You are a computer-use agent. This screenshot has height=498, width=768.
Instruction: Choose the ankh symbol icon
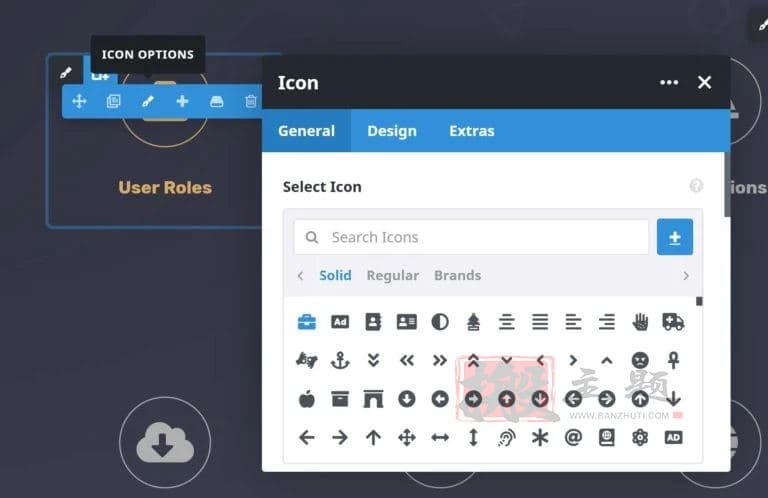pos(673,360)
